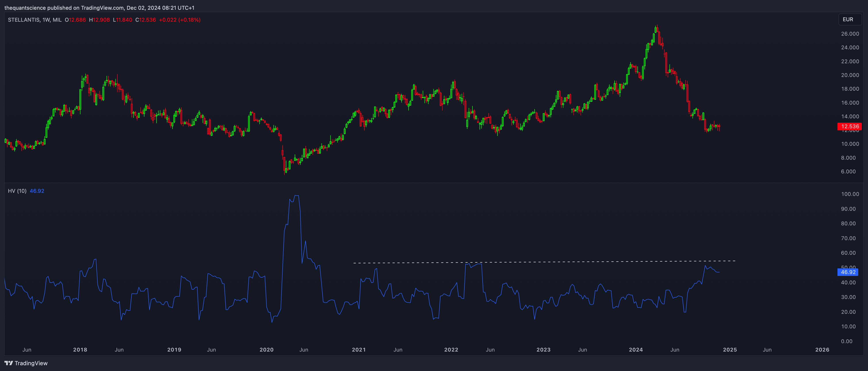Click the low value 11.840
This screenshot has width=868, height=371.
(124, 20)
